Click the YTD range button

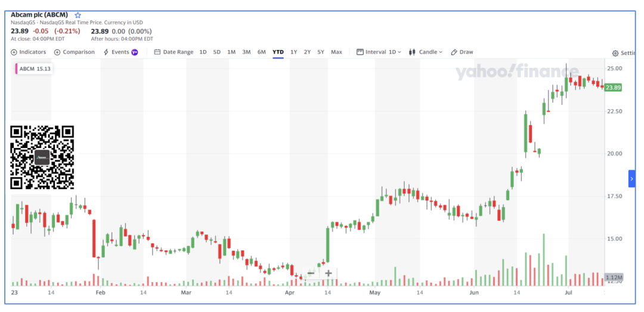pyautogui.click(x=278, y=52)
